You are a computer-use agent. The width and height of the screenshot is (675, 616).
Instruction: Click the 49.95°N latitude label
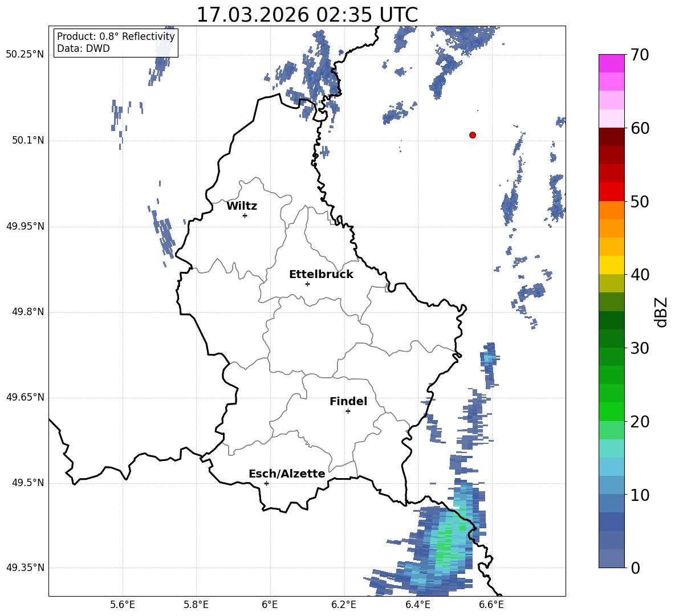coord(25,226)
